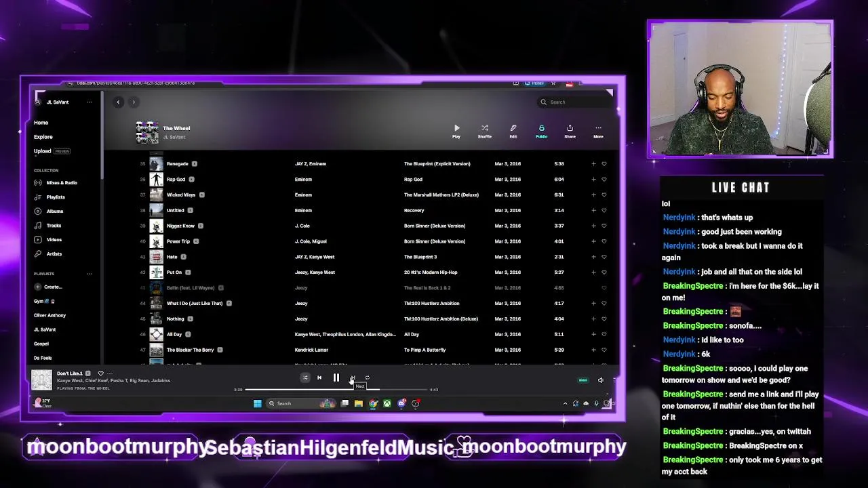
Task: Favorite Hate with heart icon
Action: 604,257
